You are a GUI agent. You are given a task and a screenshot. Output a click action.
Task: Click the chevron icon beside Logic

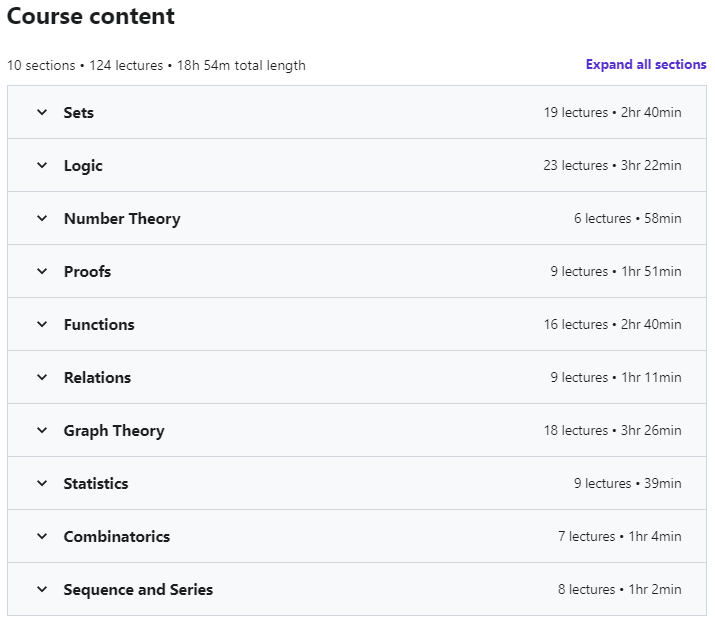pos(42,166)
